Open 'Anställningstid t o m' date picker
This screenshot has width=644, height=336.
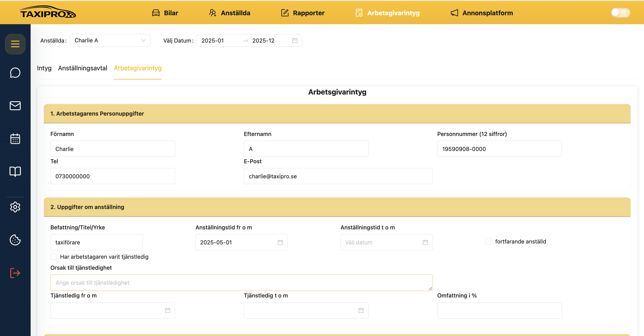click(386, 242)
